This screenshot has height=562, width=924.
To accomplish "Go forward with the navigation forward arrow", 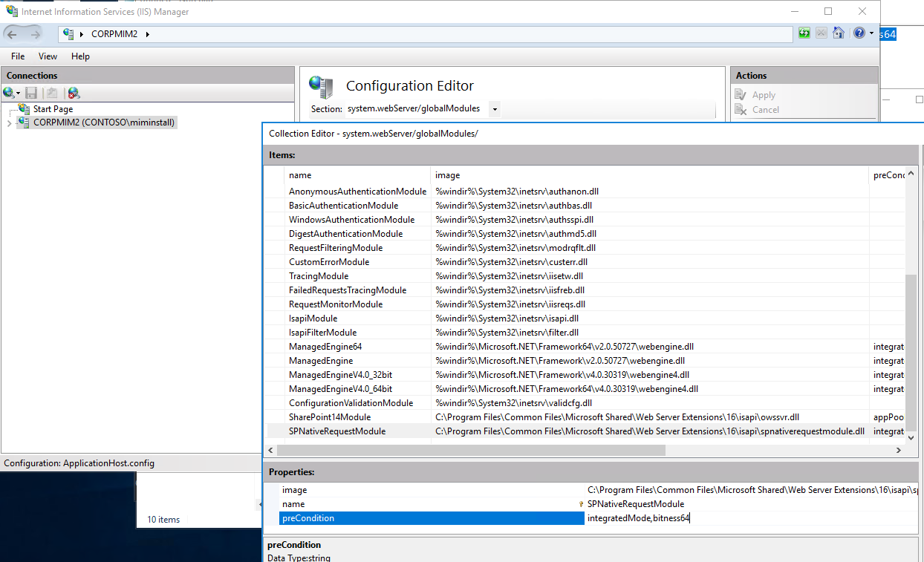I will 34,33.
